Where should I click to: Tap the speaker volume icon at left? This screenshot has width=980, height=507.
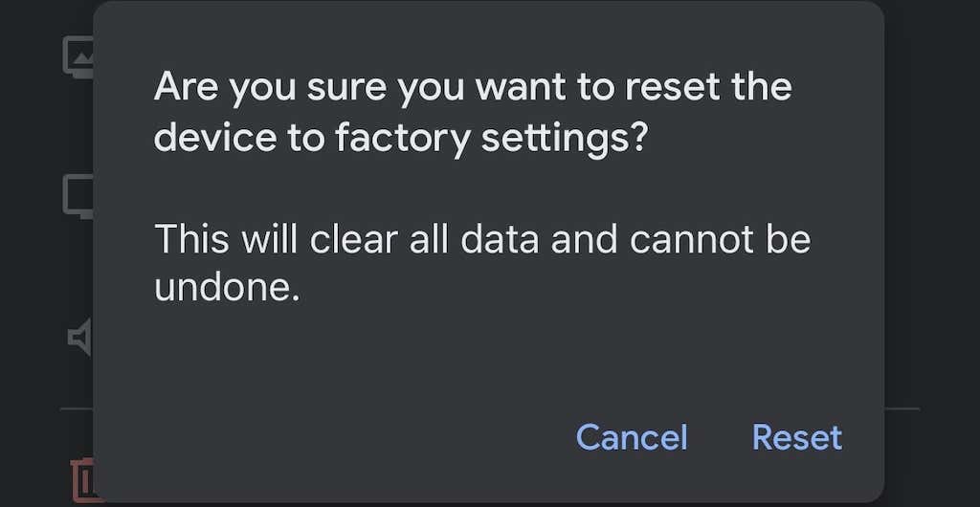[x=79, y=337]
